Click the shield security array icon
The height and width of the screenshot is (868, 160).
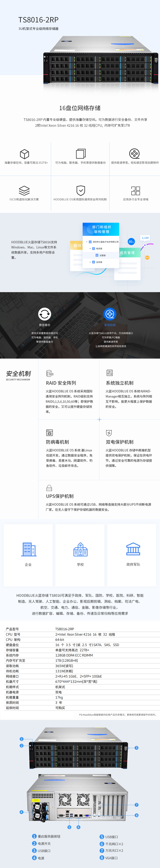click(80, 190)
